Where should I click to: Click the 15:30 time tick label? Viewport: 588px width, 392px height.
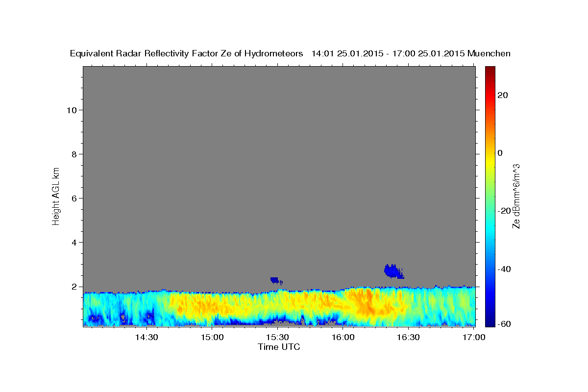(277, 337)
